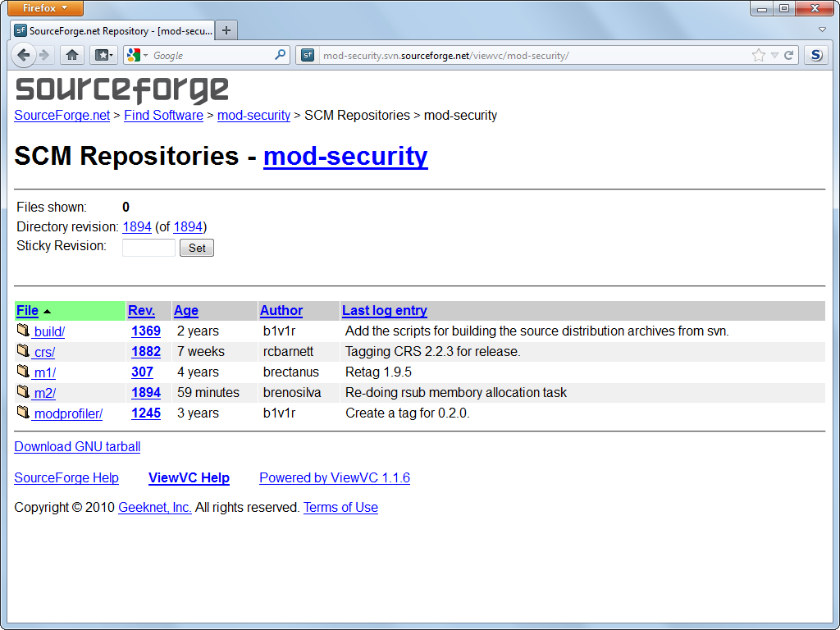
Task: Select the text 'Tagging CRS 2.2.3 for release.'
Action: click(x=433, y=351)
